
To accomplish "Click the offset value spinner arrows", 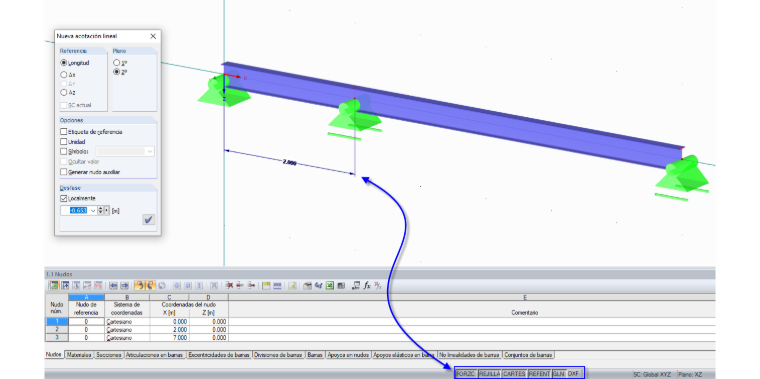I will [x=101, y=211].
